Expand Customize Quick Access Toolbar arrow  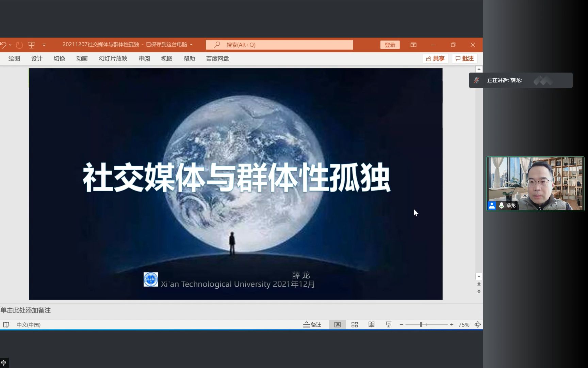point(44,45)
